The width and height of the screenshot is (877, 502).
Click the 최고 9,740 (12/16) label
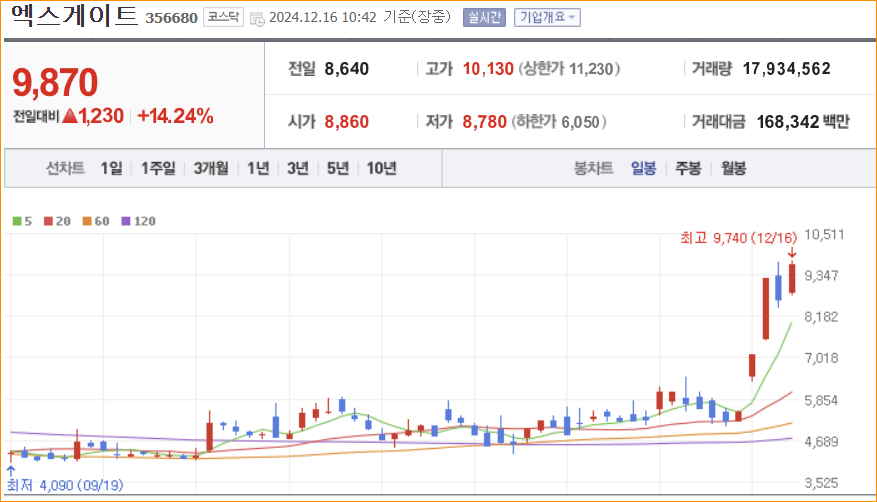click(x=738, y=238)
